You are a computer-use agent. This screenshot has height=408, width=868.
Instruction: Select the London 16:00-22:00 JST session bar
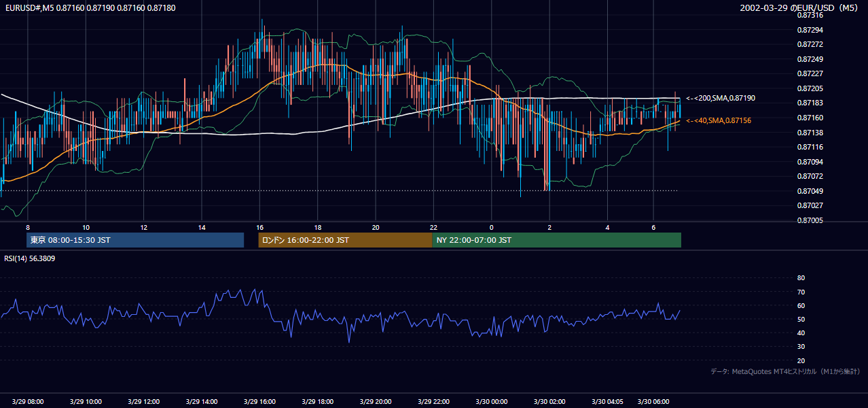(345, 240)
